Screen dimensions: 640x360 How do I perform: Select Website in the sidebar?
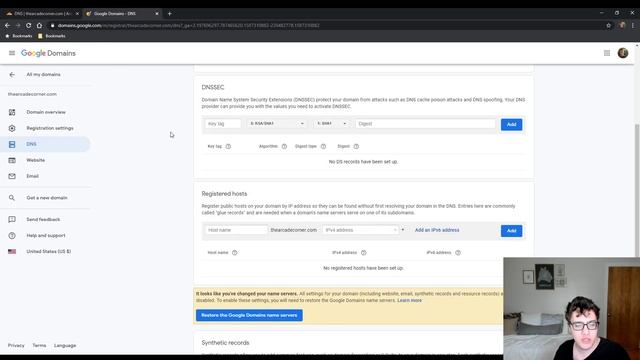[x=36, y=160]
